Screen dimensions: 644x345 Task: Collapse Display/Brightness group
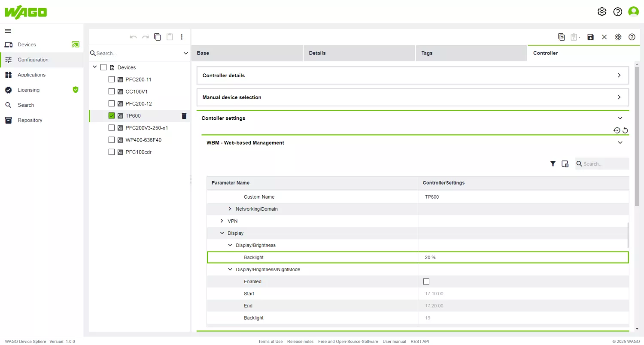pos(230,245)
